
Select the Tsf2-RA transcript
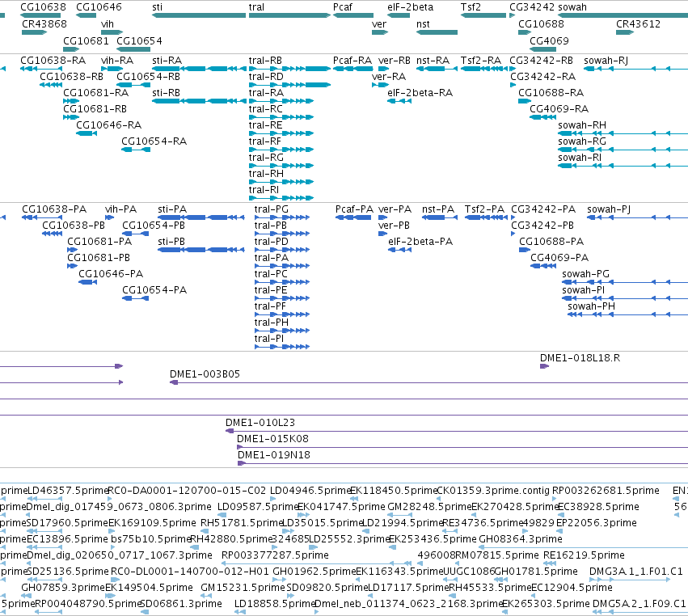(483, 69)
